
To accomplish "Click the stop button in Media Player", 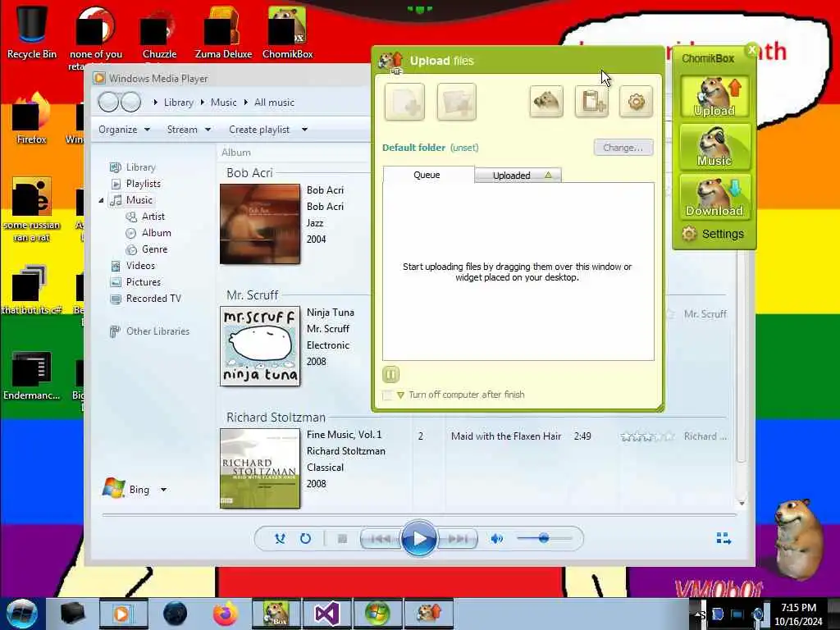I will point(342,538).
